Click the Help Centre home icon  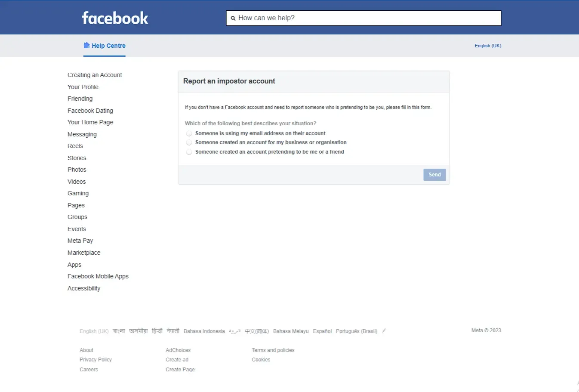[86, 45]
